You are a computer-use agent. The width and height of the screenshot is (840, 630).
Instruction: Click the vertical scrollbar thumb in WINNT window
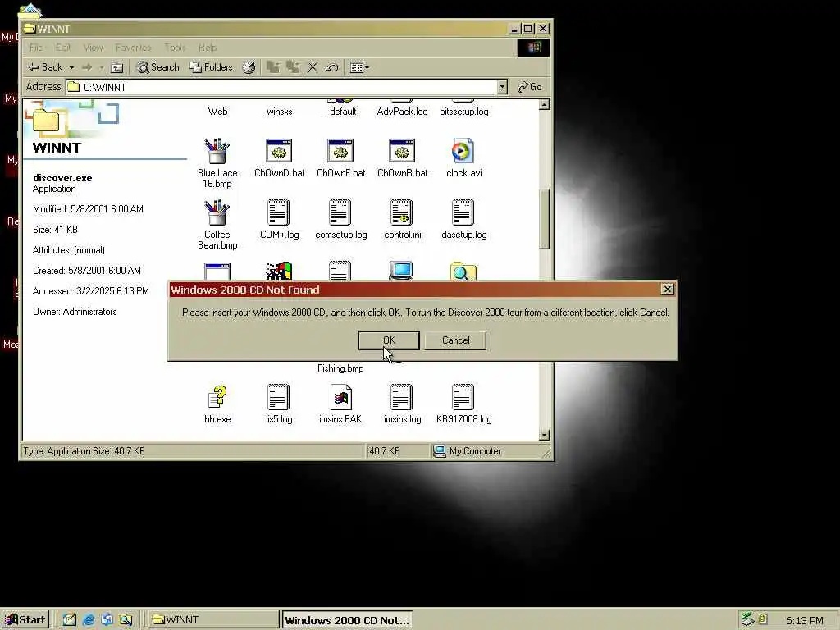[x=544, y=218]
